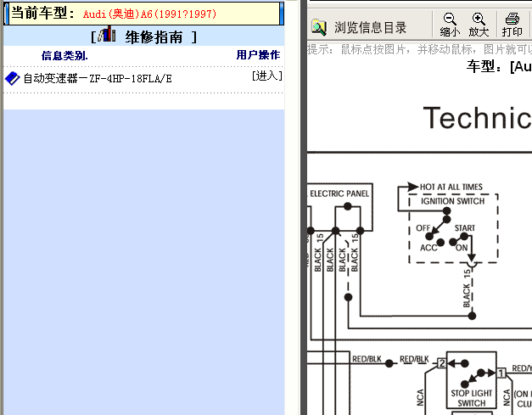Click the 车型 label above the diagram

[484, 66]
